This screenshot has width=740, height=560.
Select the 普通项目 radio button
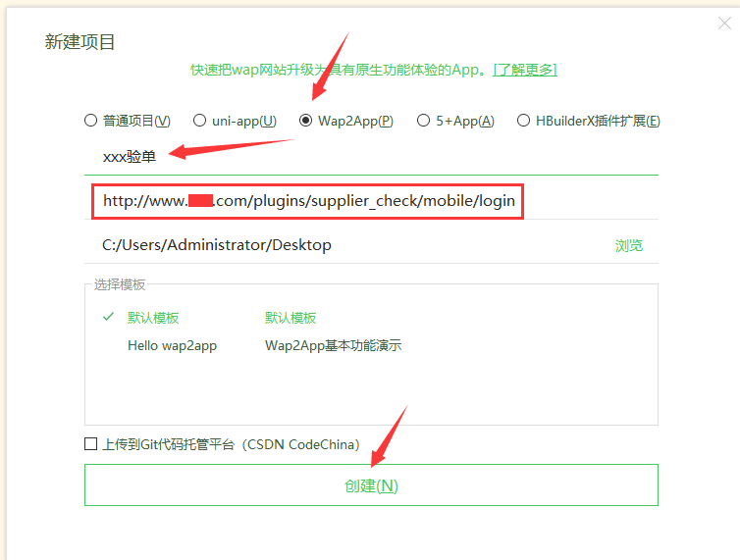91,121
